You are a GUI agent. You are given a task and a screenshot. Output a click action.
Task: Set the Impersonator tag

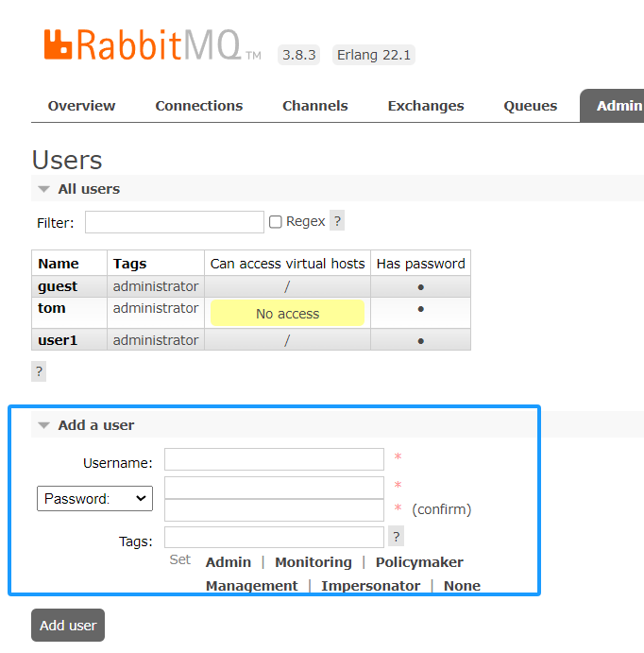[x=371, y=586]
